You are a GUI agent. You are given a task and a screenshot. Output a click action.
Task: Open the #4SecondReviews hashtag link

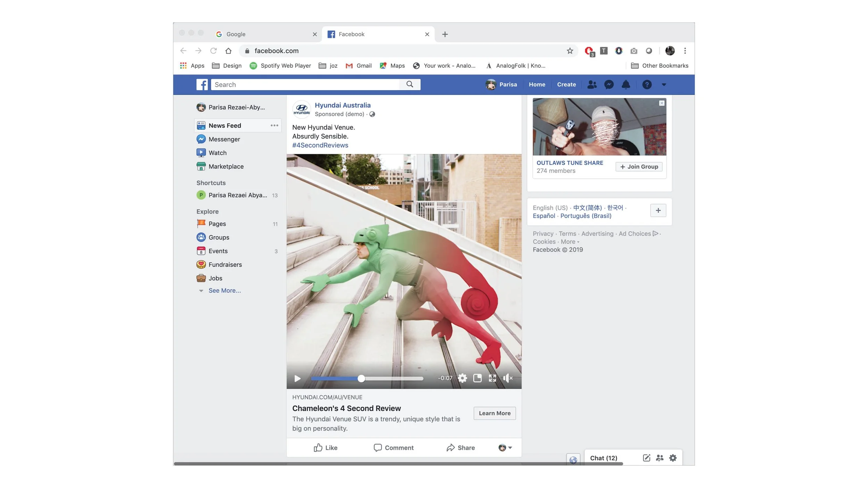click(x=320, y=145)
